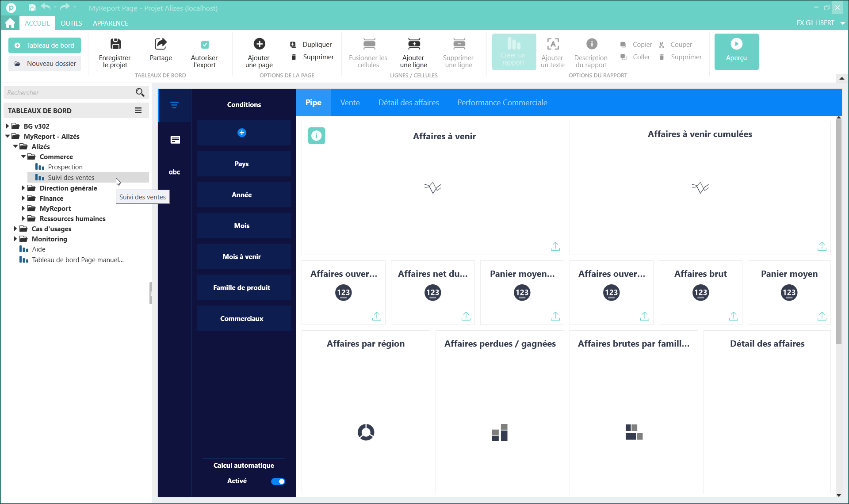
Task: Switch to the OUTILS ribbon tab
Action: (71, 23)
